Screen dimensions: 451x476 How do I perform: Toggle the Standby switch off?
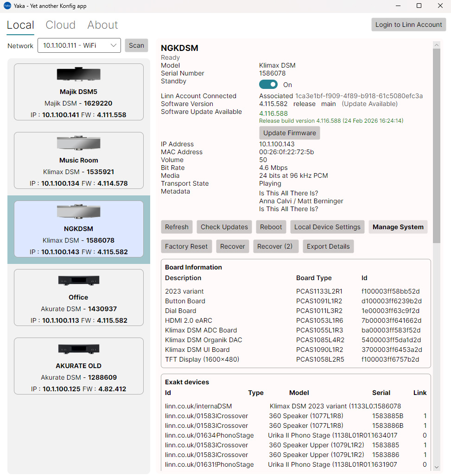click(x=268, y=84)
